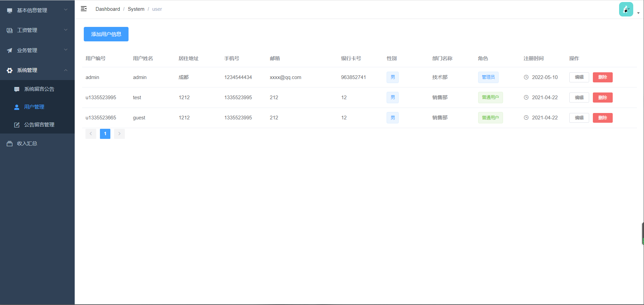This screenshot has width=644, height=305.
Task: Click the bank card number 963852741
Action: pos(353,77)
